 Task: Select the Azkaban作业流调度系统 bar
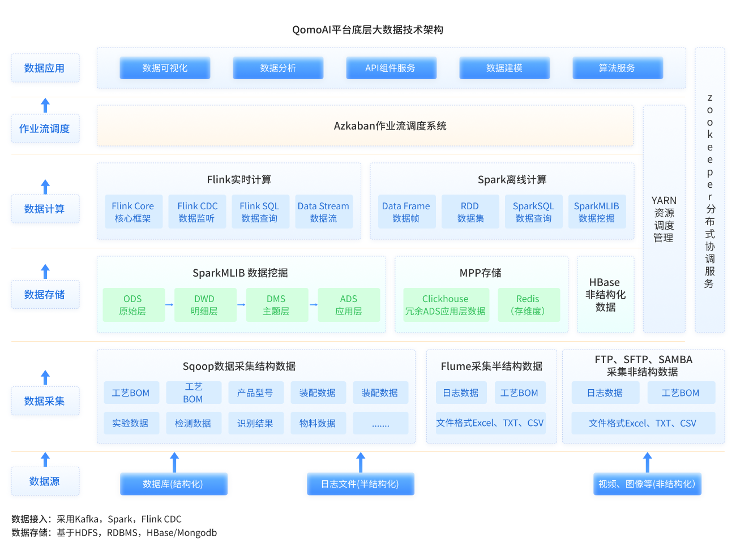pos(365,126)
